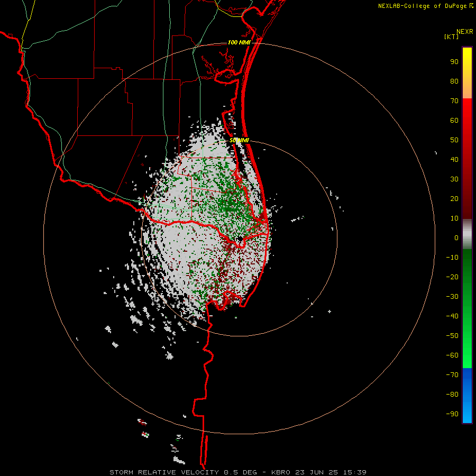Click the -20 knot scale label

pos(452,277)
